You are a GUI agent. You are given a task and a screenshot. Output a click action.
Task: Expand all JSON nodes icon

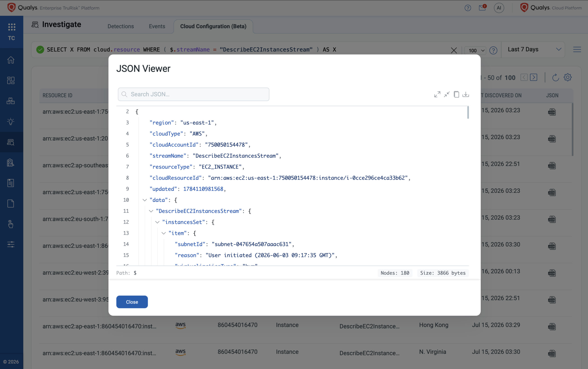tap(437, 94)
